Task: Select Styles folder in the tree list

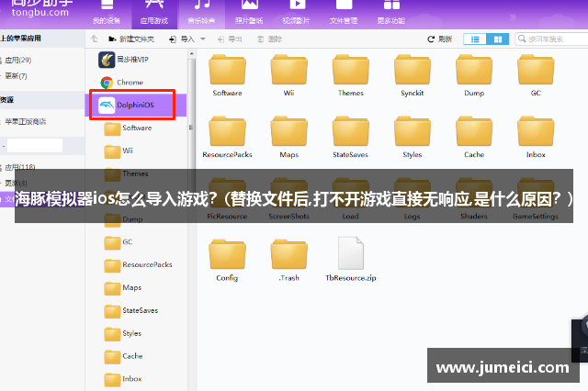Action: [x=123, y=334]
